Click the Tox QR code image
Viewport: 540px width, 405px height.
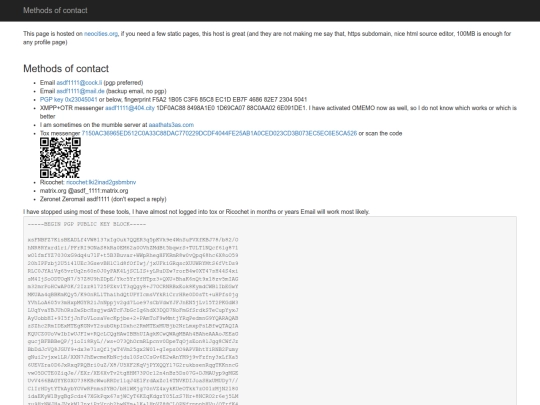click(60, 158)
